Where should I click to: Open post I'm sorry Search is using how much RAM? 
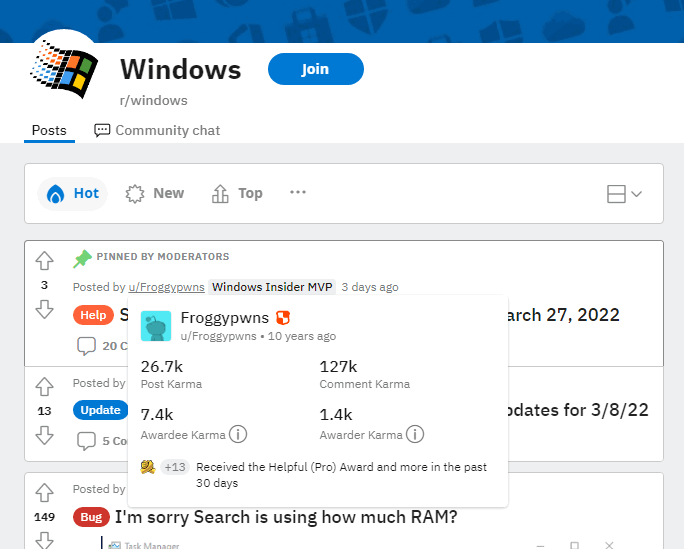point(286,517)
